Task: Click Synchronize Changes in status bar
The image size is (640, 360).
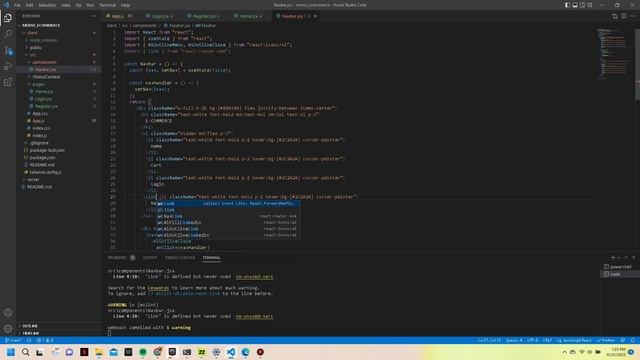Action: 29,340
